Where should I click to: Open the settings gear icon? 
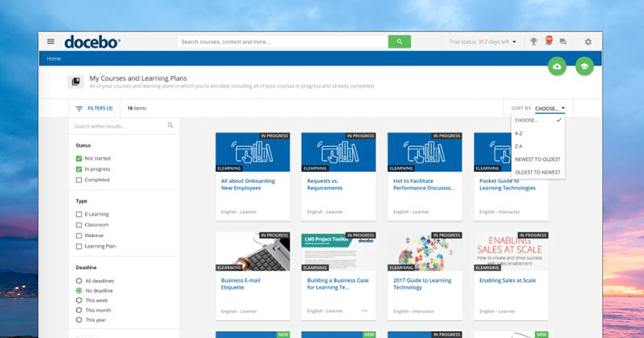(x=588, y=42)
